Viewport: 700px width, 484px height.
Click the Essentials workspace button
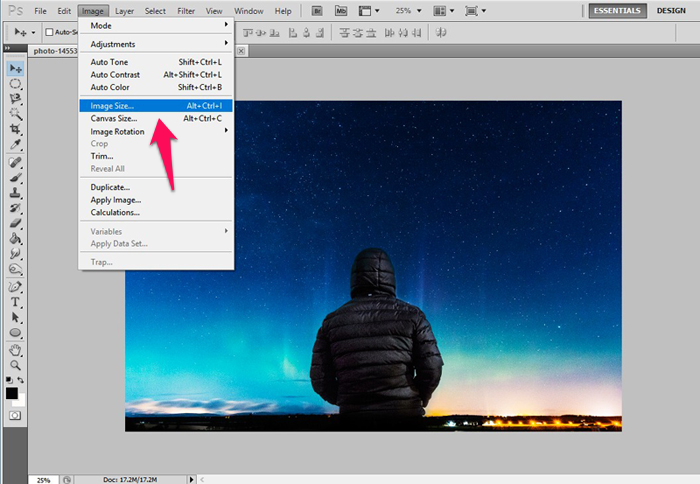[x=617, y=11]
